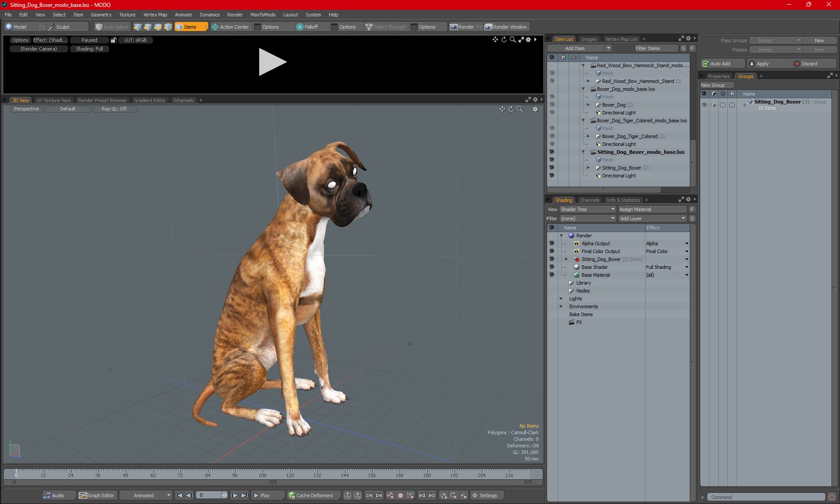This screenshot has height=504, width=840.
Task: Click preview lock icon beside Paused
Action: coord(113,40)
